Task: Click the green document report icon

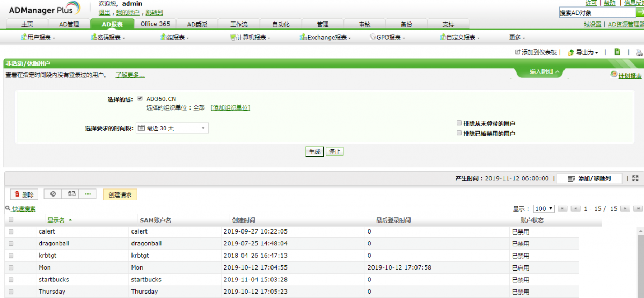Action: (x=617, y=52)
